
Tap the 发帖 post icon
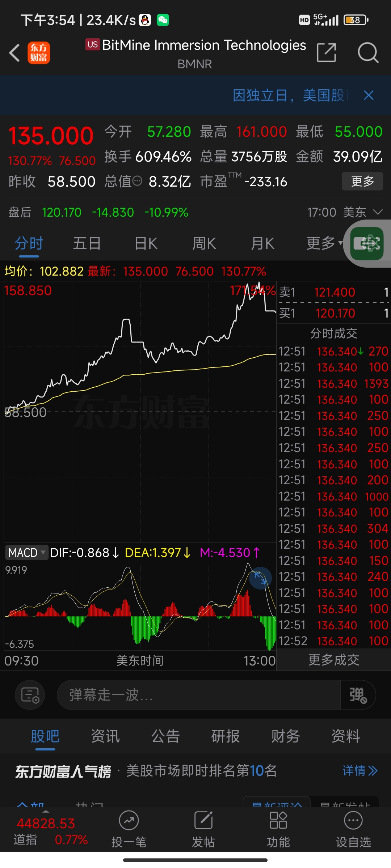203,830
